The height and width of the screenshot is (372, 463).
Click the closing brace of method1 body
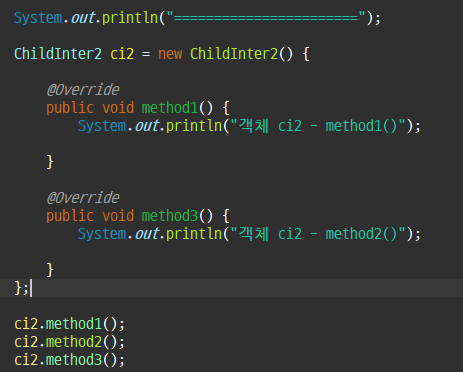click(50, 162)
